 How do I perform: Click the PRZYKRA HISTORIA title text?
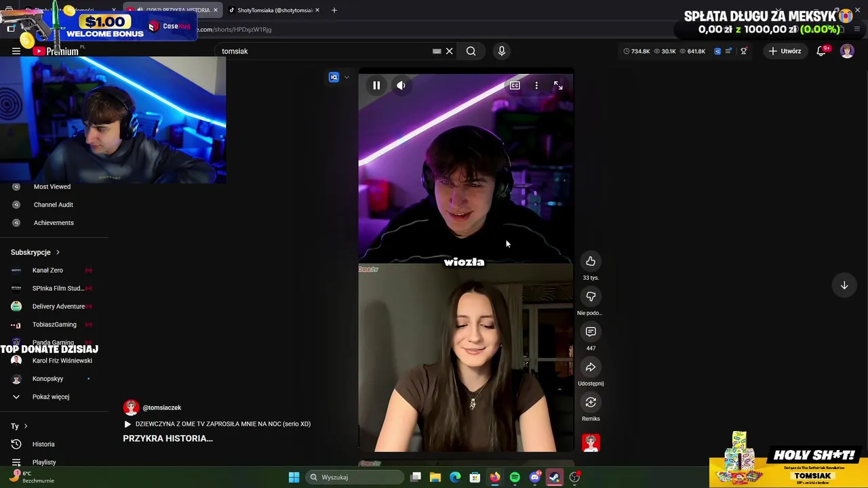pos(167,439)
